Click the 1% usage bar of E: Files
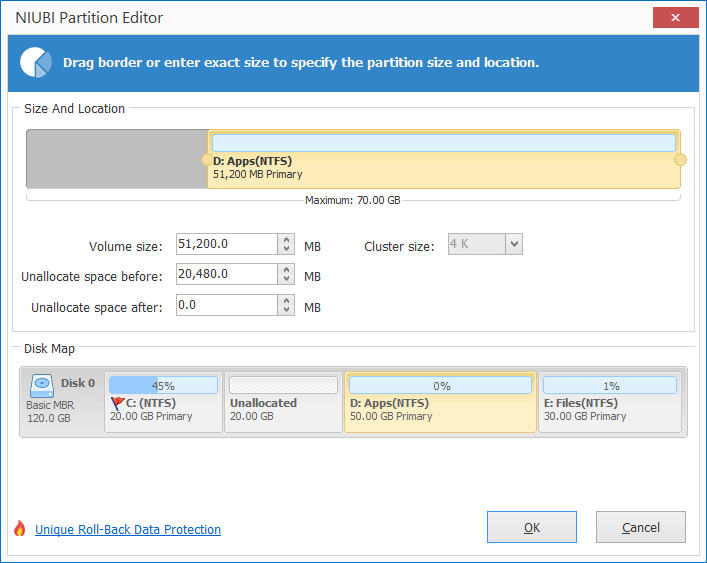Image resolution: width=707 pixels, height=563 pixels. [x=610, y=385]
